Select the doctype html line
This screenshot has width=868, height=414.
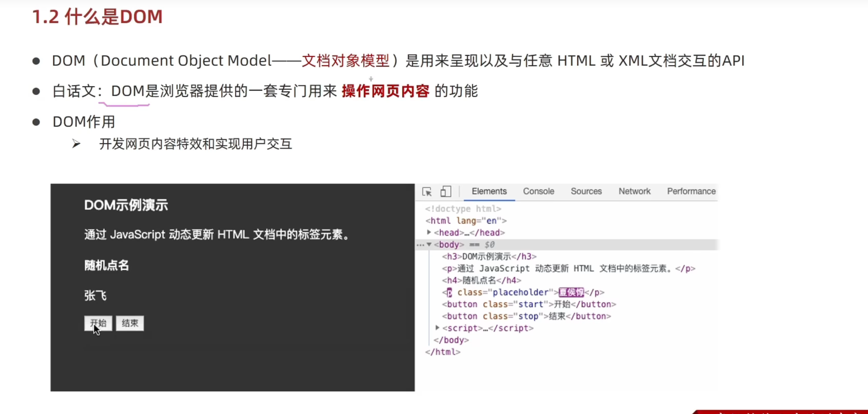[x=463, y=209]
